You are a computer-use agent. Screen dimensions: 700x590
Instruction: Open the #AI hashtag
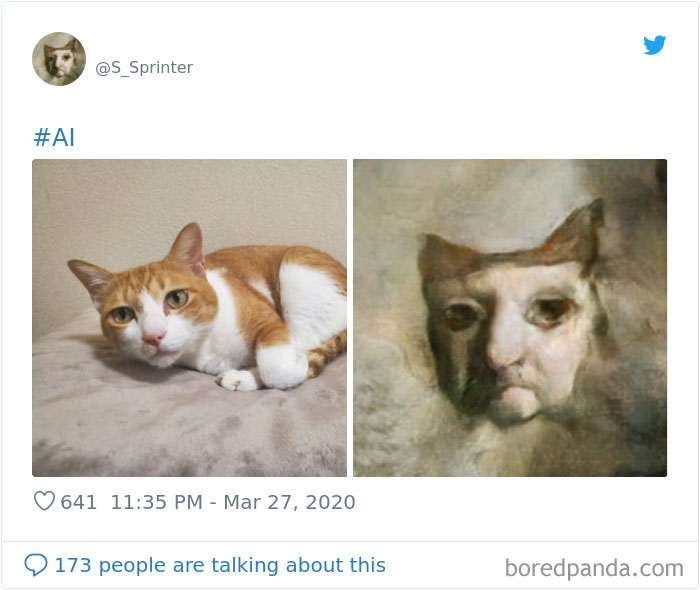(54, 138)
